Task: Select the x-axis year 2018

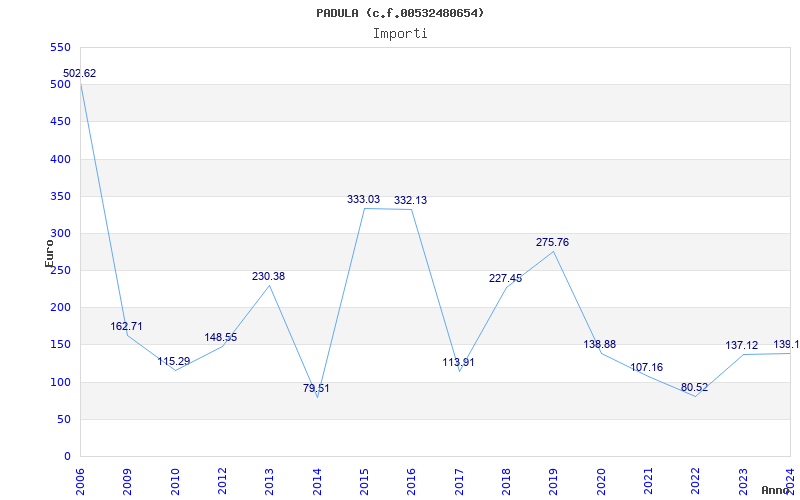Action: click(506, 481)
